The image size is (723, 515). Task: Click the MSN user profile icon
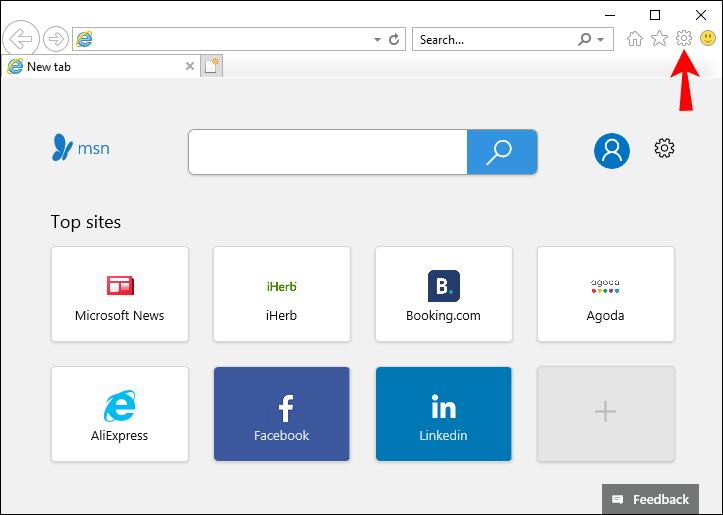(x=611, y=150)
